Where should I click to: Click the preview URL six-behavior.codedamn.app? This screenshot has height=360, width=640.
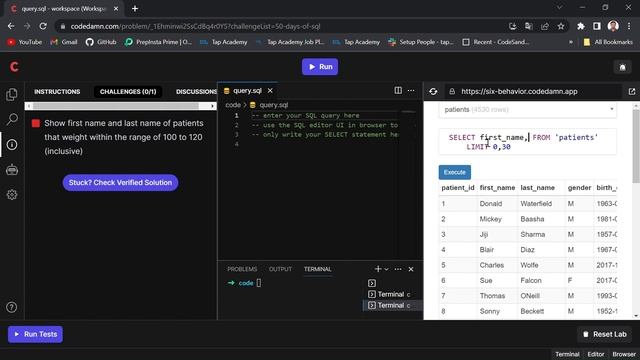519,91
